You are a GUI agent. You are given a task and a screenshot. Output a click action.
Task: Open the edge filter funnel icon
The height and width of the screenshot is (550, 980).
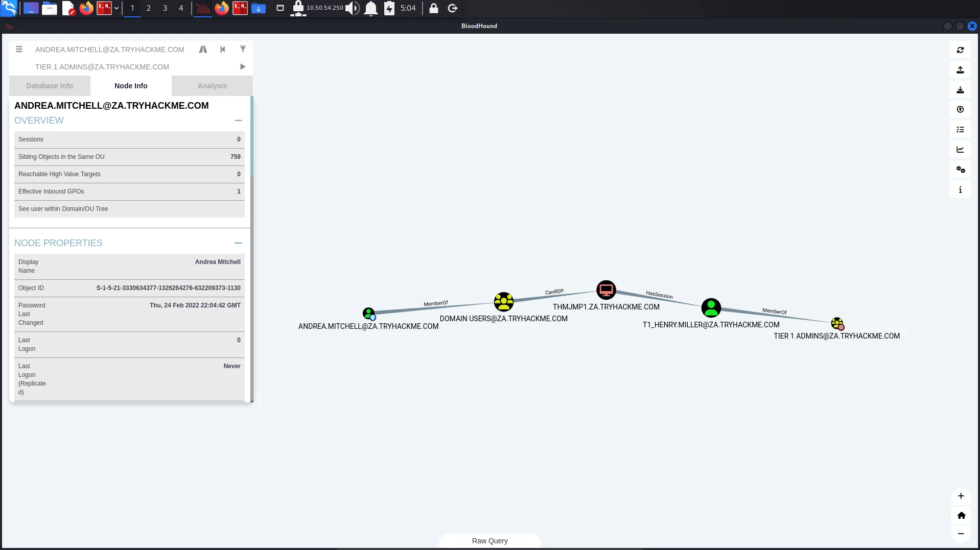(243, 49)
